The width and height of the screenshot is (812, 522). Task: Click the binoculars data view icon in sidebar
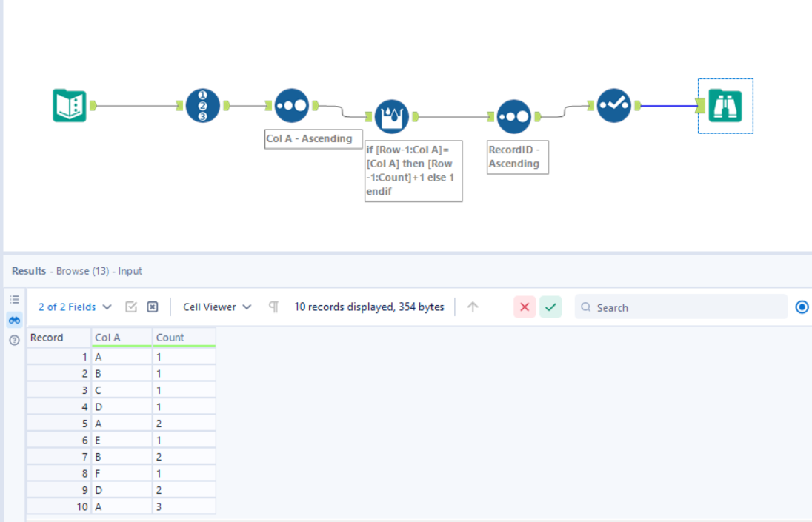click(13, 320)
